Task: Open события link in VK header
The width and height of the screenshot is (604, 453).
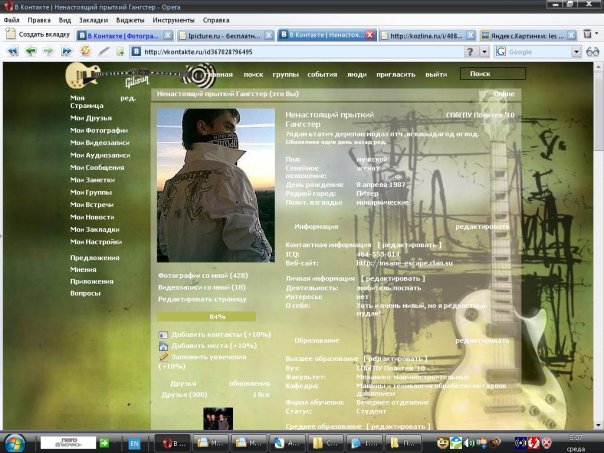Action: [x=322, y=74]
